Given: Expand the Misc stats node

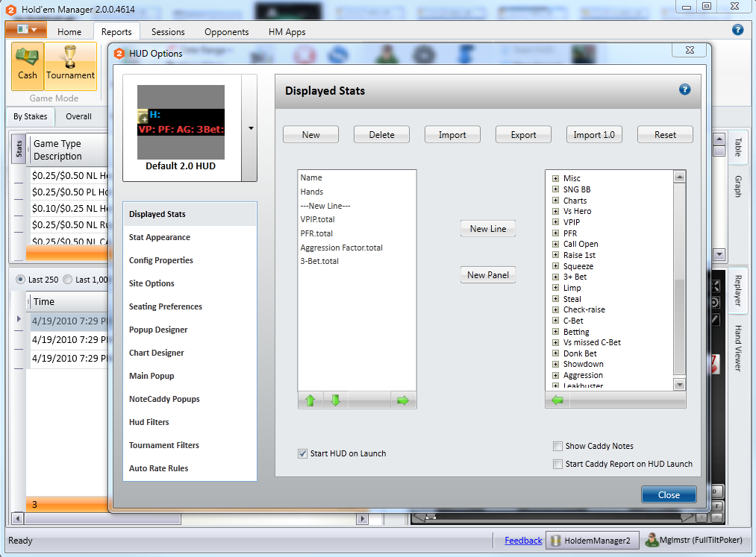Looking at the screenshot, I should click(x=555, y=178).
